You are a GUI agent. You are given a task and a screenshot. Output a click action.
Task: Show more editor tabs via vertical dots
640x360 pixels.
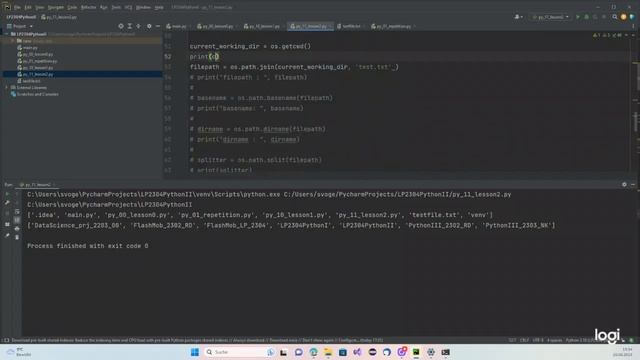click(x=633, y=26)
